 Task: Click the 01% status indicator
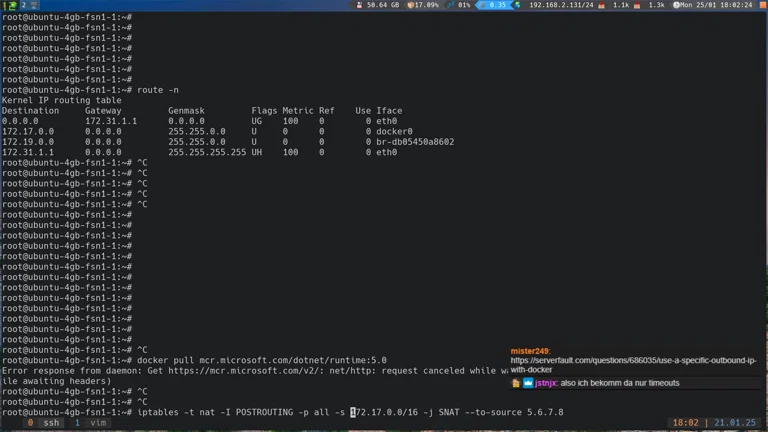(460, 5)
